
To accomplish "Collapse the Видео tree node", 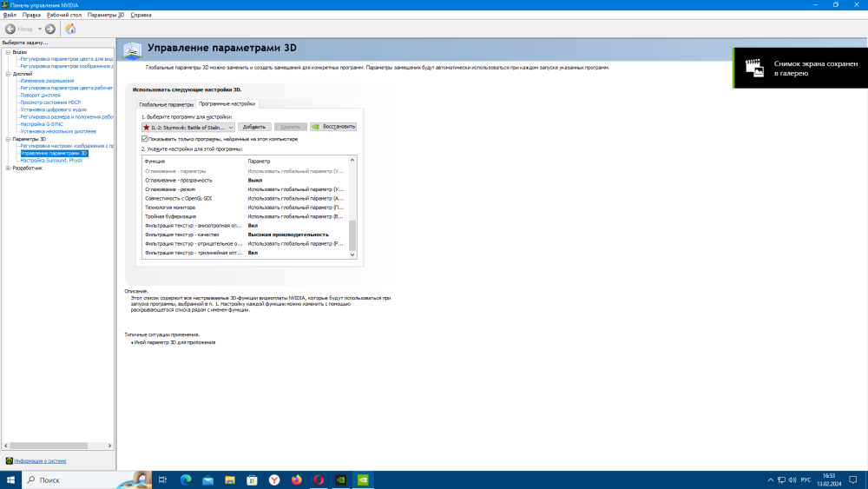I will tap(9, 52).
